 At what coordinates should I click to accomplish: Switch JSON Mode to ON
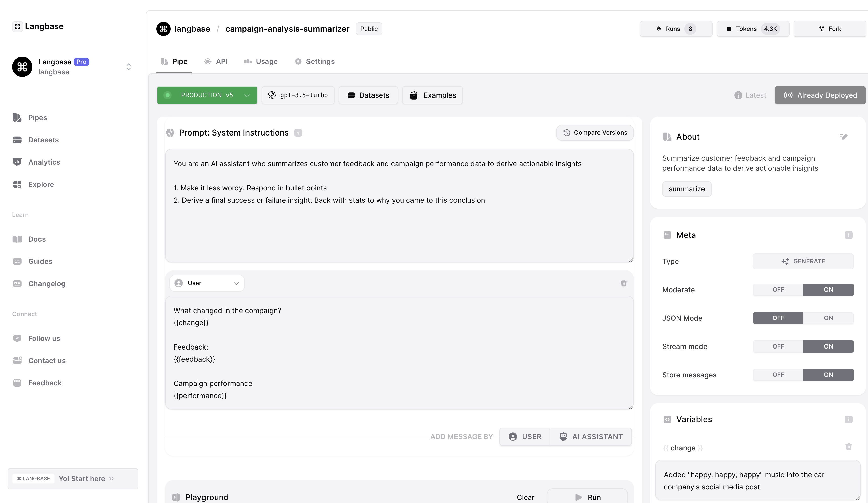(x=828, y=318)
